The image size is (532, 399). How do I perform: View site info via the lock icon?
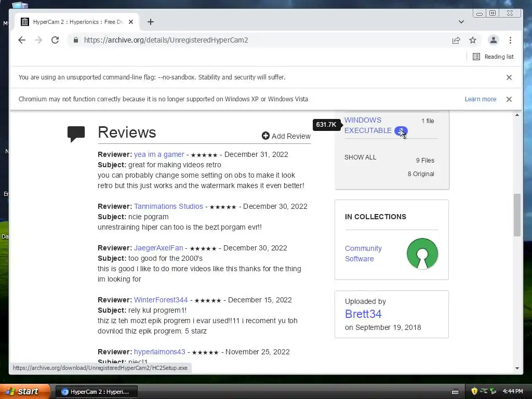(76, 40)
